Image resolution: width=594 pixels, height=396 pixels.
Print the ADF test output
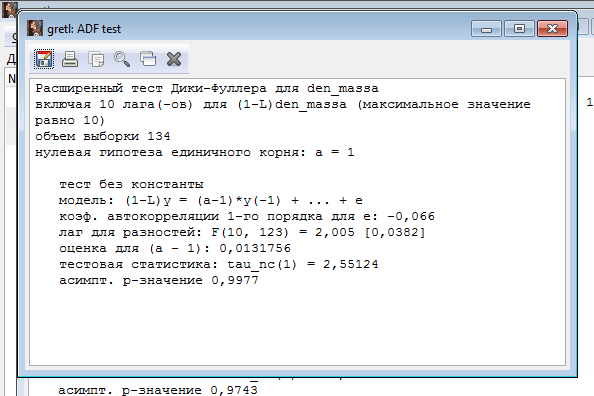pyautogui.click(x=70, y=59)
